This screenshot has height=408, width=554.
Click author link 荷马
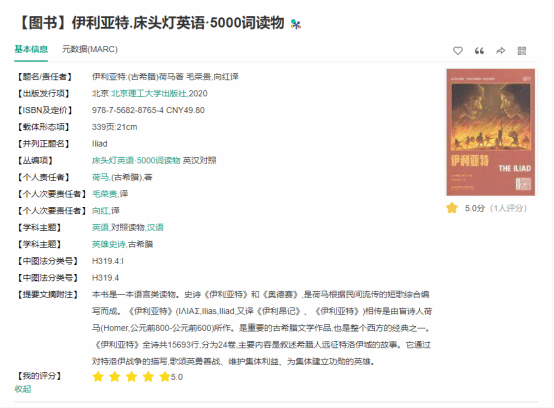100,177
